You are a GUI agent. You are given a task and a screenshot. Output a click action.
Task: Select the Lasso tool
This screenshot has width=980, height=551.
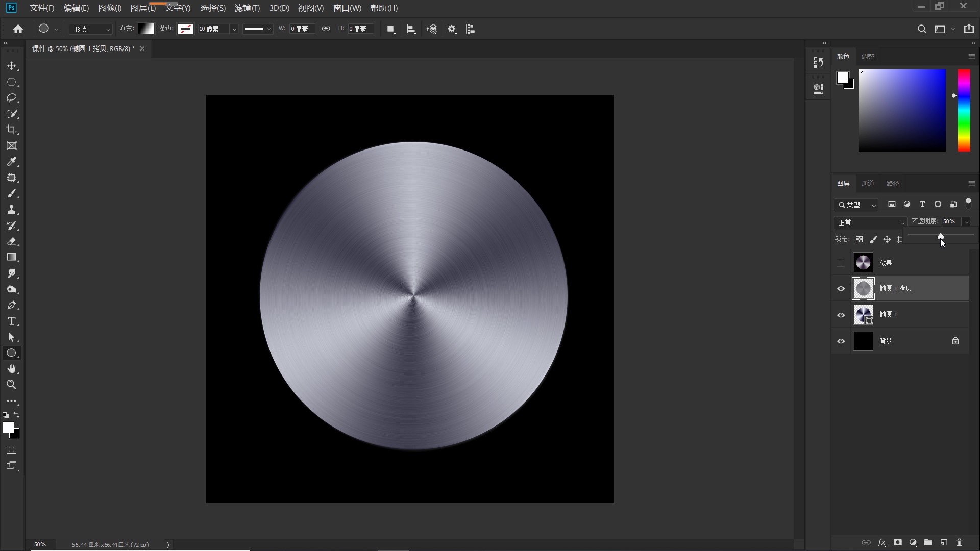12,98
